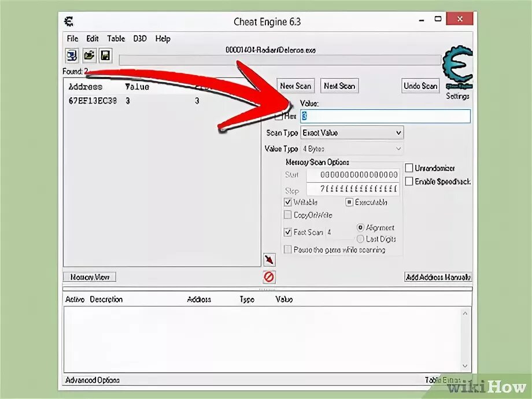
Task: Click the Stop address field
Action: coord(353,189)
